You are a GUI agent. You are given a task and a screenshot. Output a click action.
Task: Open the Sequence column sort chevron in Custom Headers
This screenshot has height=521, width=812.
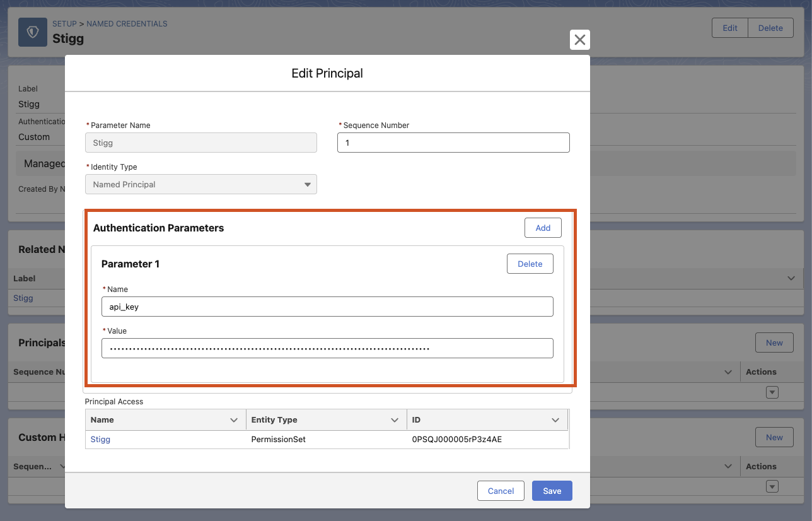coord(62,466)
